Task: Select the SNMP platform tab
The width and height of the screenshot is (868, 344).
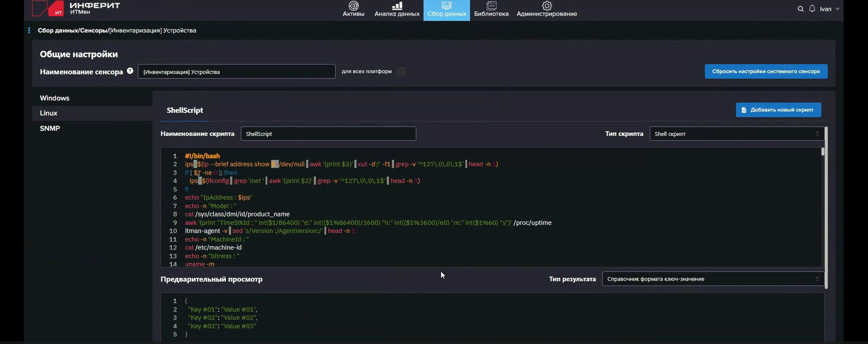Action: point(50,129)
